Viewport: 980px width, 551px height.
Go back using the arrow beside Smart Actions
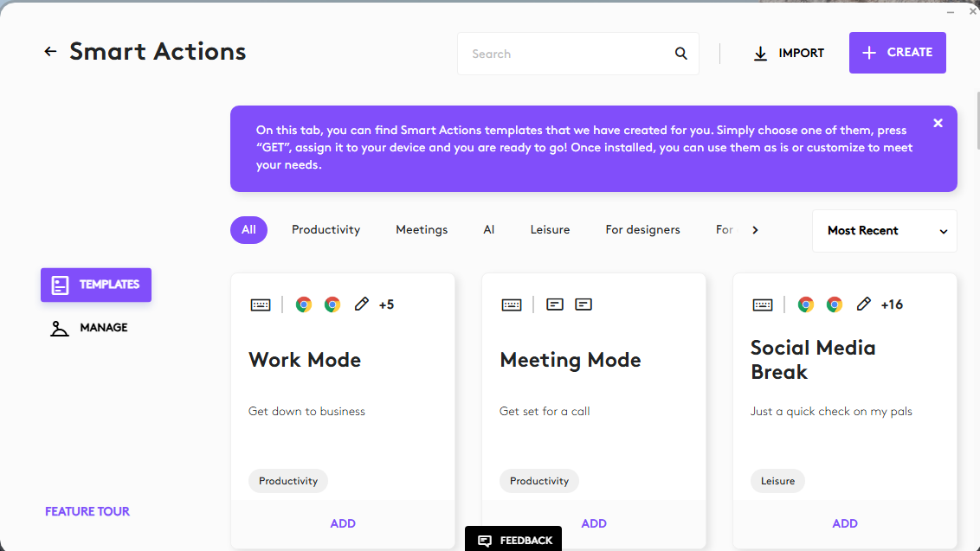coord(50,52)
